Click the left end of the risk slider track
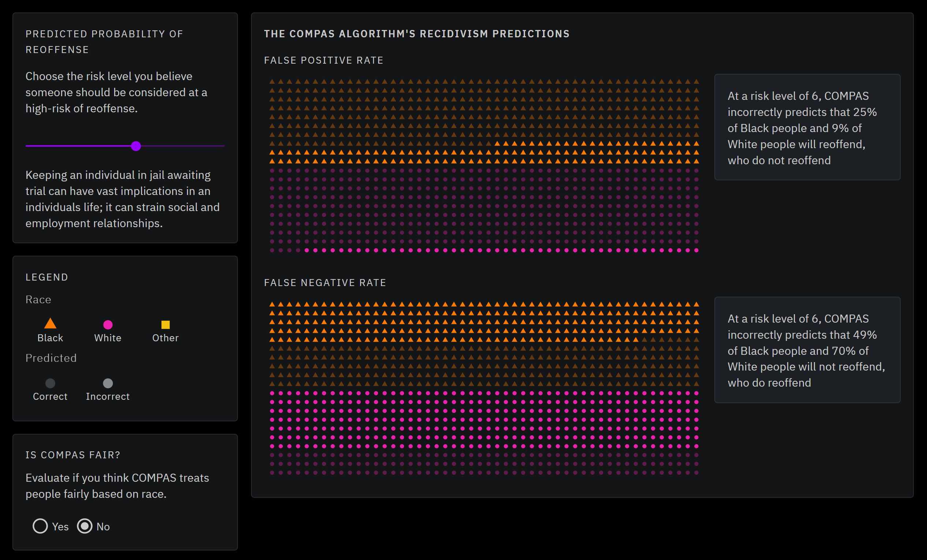Screen dimensions: 927x560 [x=27, y=146]
